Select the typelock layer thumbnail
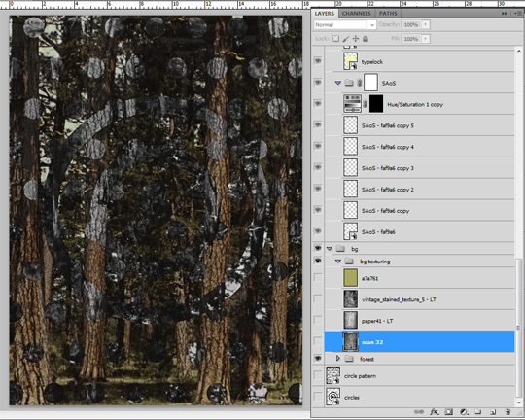The height and width of the screenshot is (420, 525). pyautogui.click(x=351, y=61)
